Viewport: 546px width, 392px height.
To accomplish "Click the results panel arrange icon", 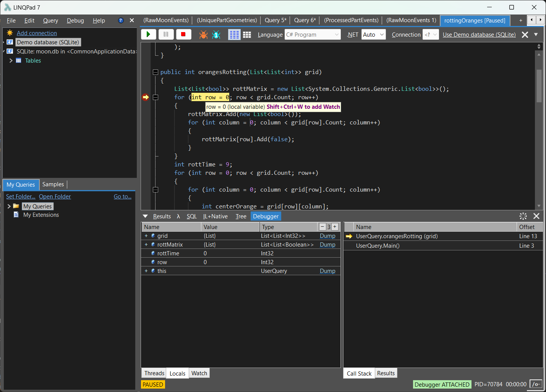I will (x=523, y=216).
